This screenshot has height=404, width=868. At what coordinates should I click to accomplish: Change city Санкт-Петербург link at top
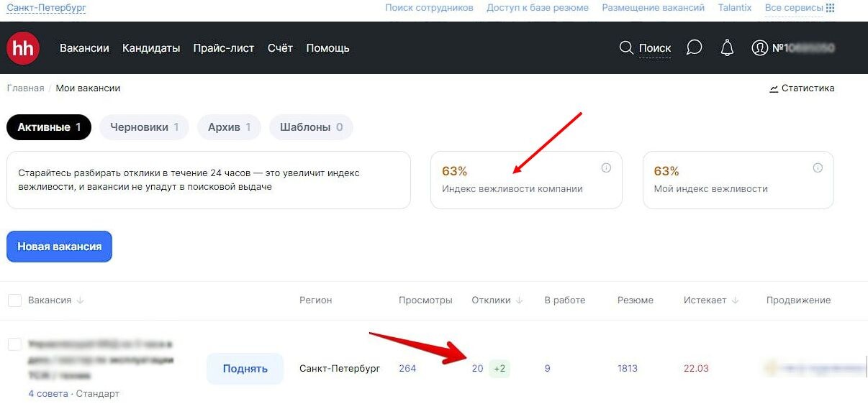coord(46,7)
